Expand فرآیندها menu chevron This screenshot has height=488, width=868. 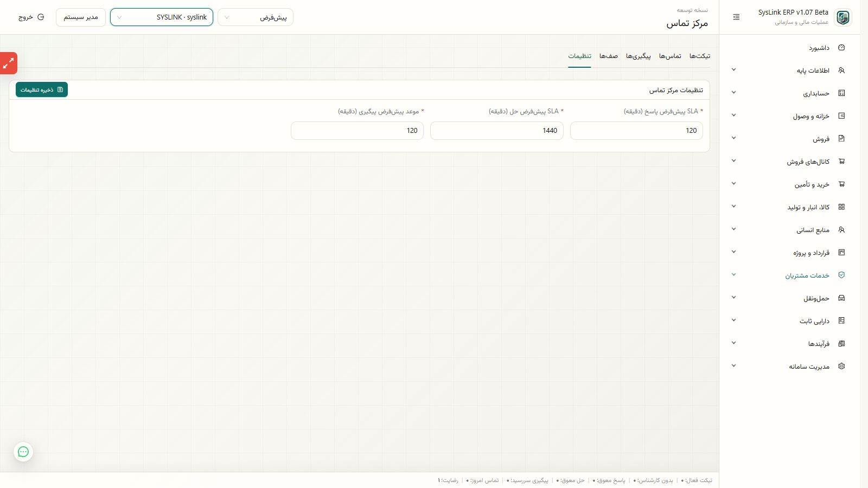point(733,343)
